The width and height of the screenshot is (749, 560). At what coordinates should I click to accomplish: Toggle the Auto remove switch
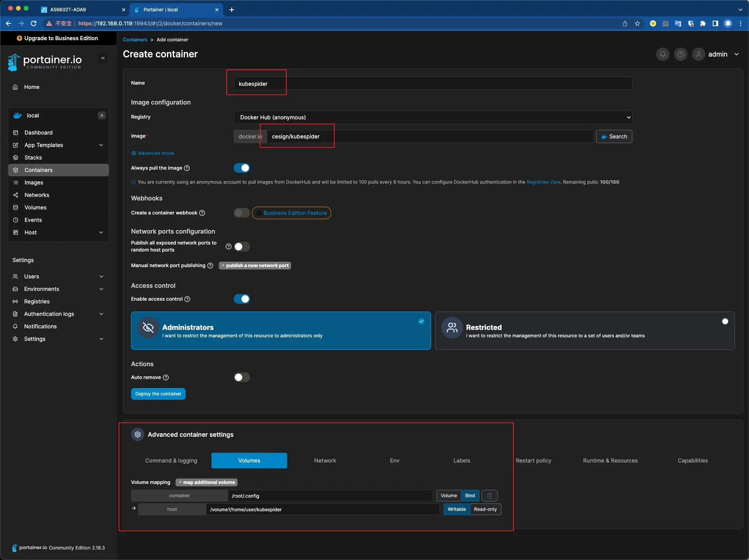(242, 377)
